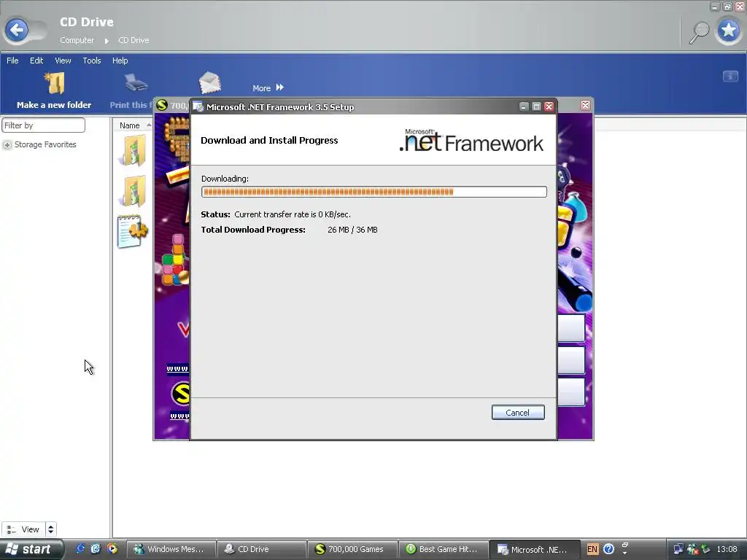The image size is (747, 560).
Task: Expand Storage Favorites in the sidebar
Action: click(x=7, y=145)
